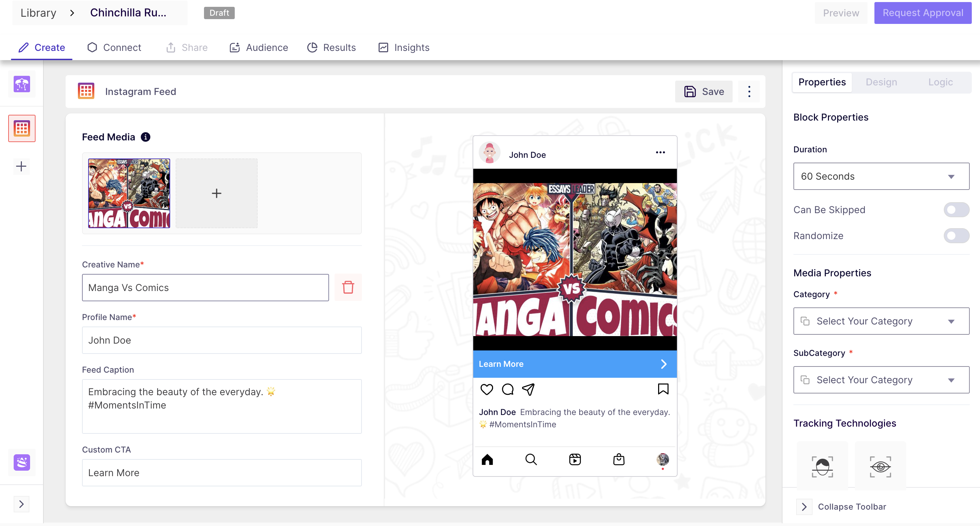The image size is (980, 526).
Task: Click the Feed Media info icon
Action: tap(145, 137)
